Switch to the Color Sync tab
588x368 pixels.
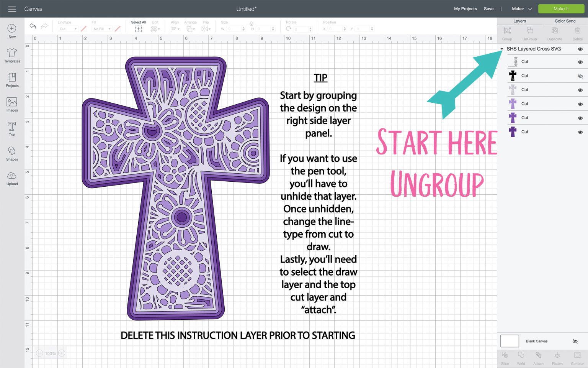[x=565, y=21]
